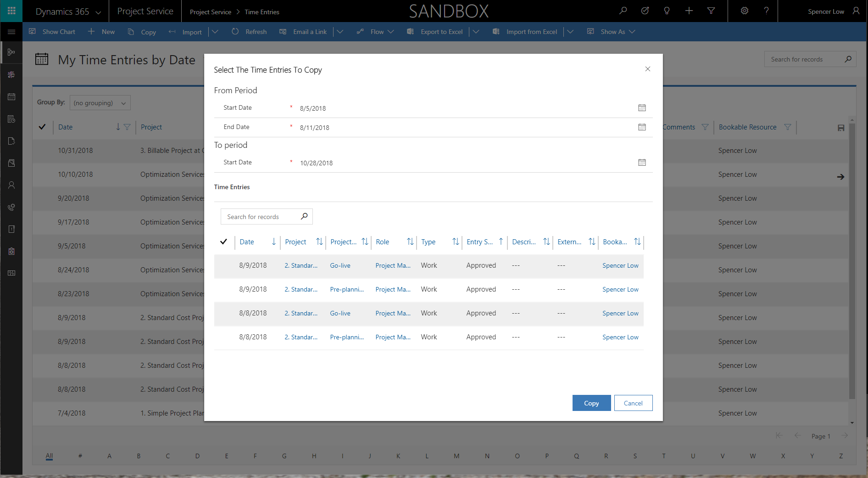868x478 pixels.
Task: Open Spencer Low link in first dialog row
Action: 620,266
